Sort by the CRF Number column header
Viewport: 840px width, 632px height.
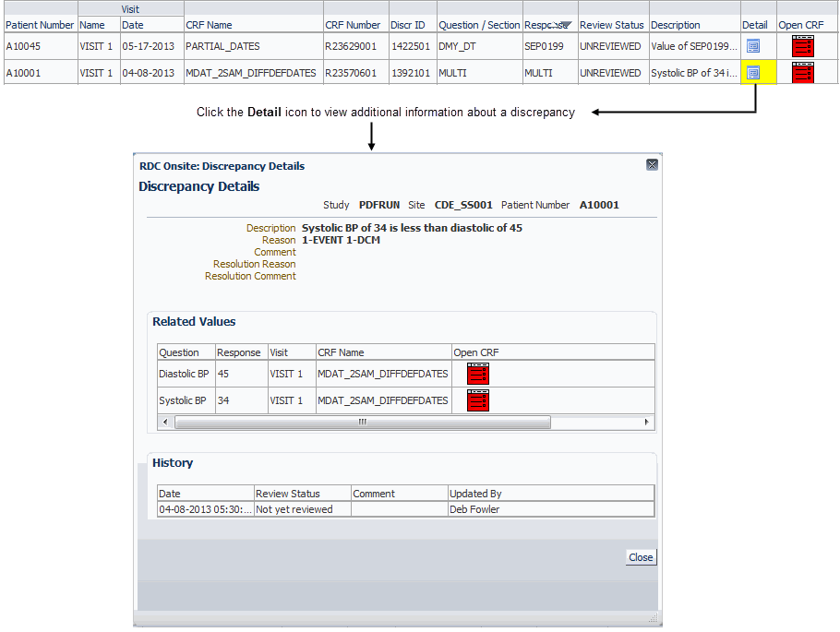point(355,25)
